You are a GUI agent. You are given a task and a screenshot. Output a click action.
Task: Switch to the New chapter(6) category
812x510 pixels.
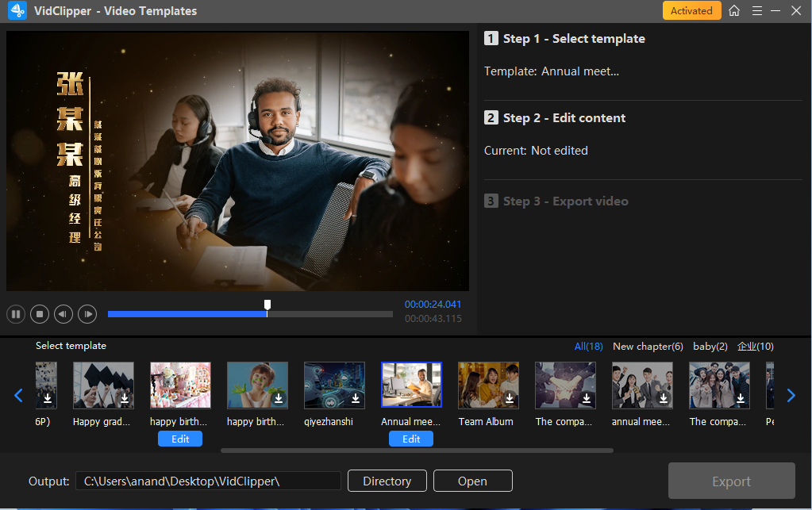[648, 347]
